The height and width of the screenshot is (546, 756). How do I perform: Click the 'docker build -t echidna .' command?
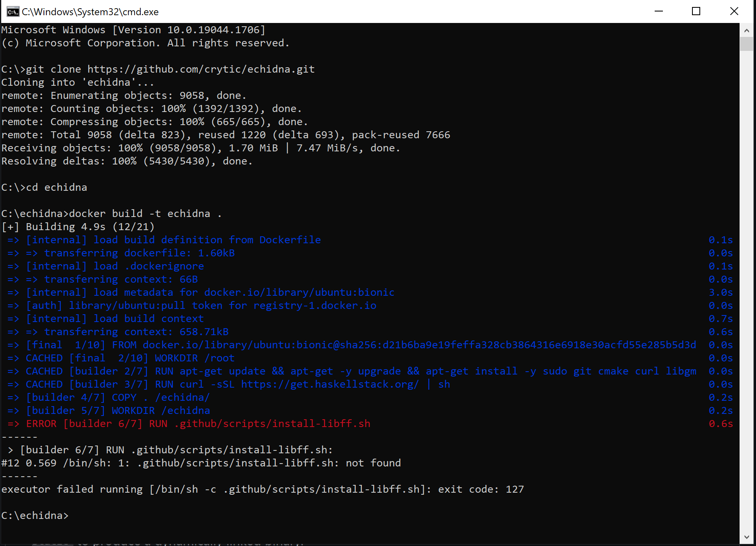click(112, 214)
